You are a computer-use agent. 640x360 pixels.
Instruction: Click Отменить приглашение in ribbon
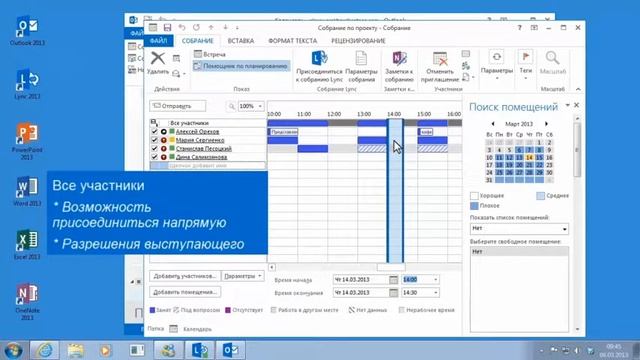[440, 67]
